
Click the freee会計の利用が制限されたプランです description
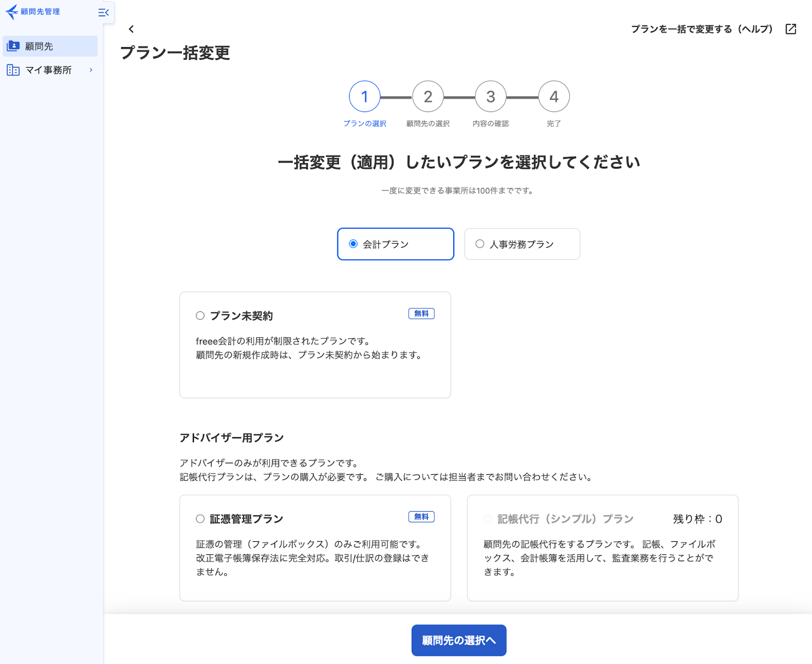click(283, 341)
